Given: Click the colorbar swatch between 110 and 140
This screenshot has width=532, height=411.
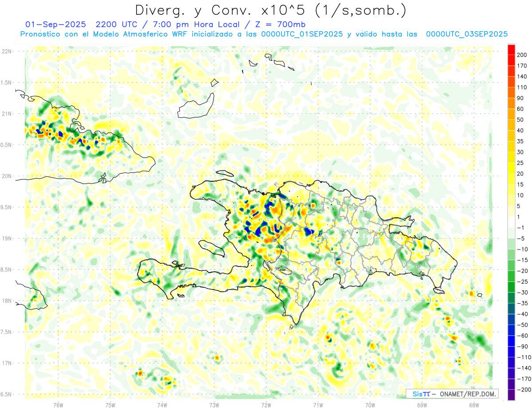Looking at the screenshot, I should coord(511,82).
